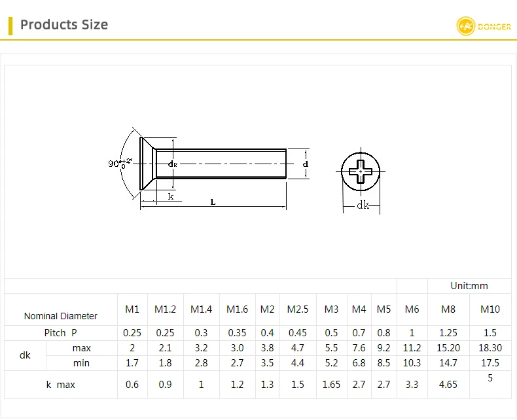The height and width of the screenshot is (420, 517).
Task: Click dk min value 17.5 for M10
Action: (x=490, y=363)
